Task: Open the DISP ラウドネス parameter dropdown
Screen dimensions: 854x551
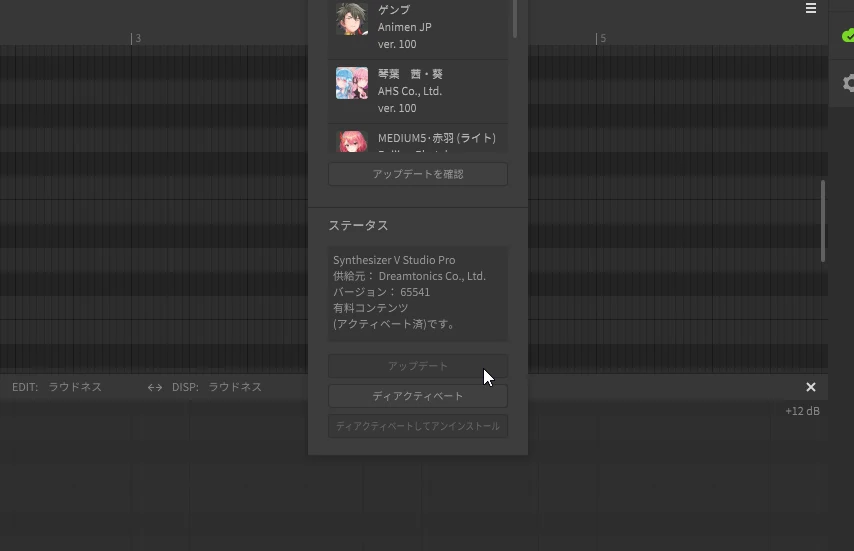Action: (235, 387)
